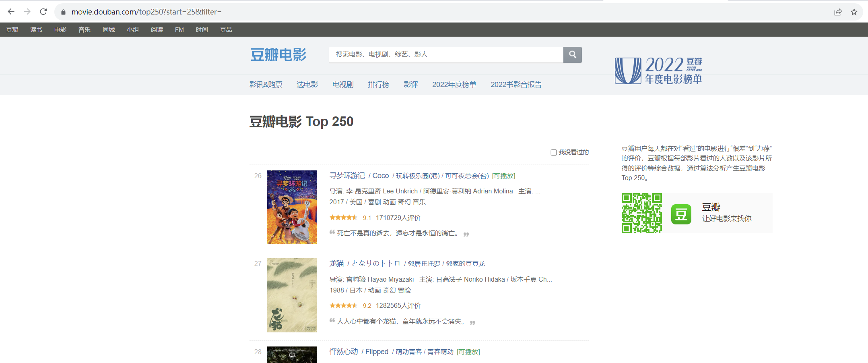Viewport: 868px width, 363px height.
Task: Click the 1988 / 日本 / 动画 info line
Action: (x=370, y=290)
